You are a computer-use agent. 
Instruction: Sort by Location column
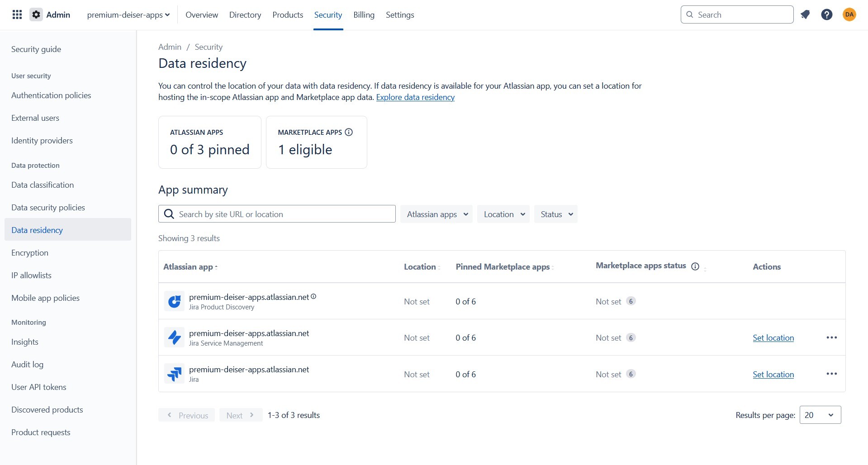(439, 267)
